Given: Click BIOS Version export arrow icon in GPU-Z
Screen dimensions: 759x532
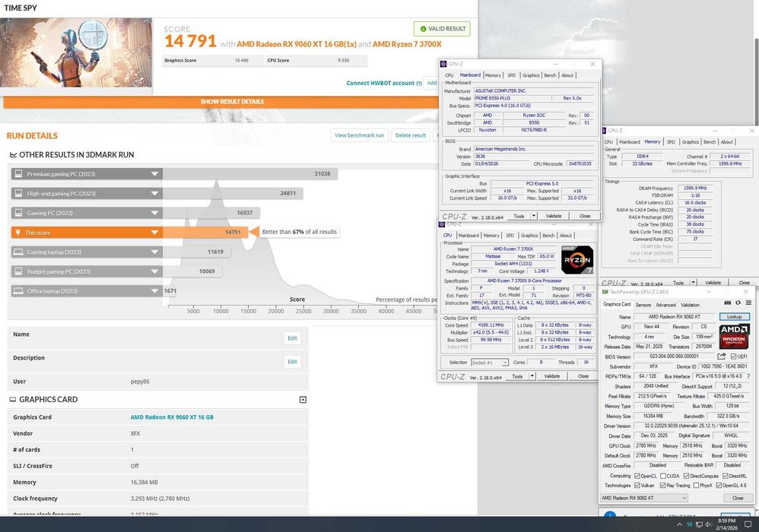Looking at the screenshot, I should (x=721, y=356).
